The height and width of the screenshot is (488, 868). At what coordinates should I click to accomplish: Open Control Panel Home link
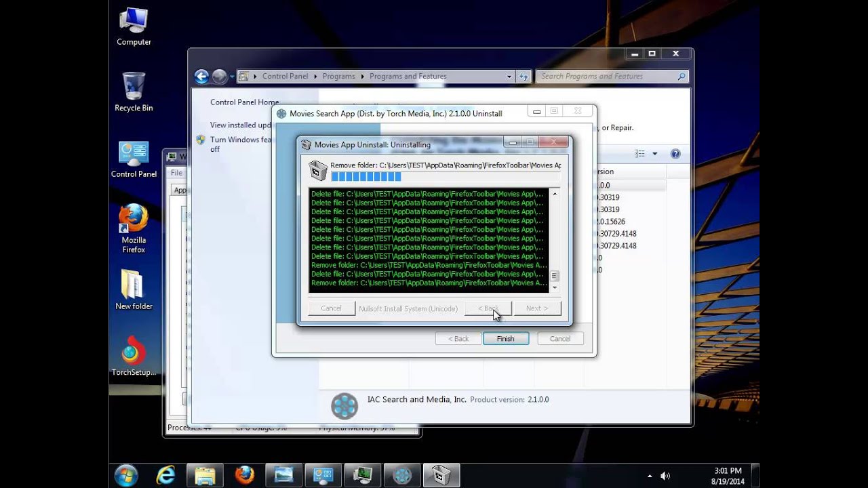pyautogui.click(x=244, y=102)
